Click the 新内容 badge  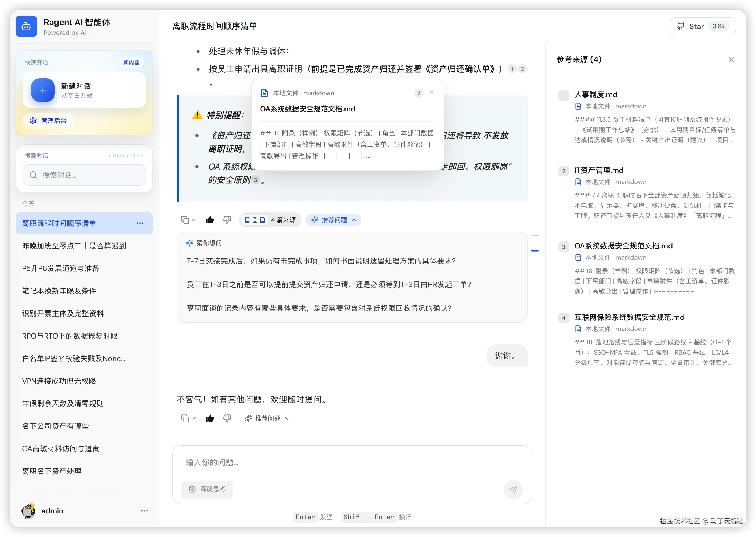pyautogui.click(x=131, y=62)
